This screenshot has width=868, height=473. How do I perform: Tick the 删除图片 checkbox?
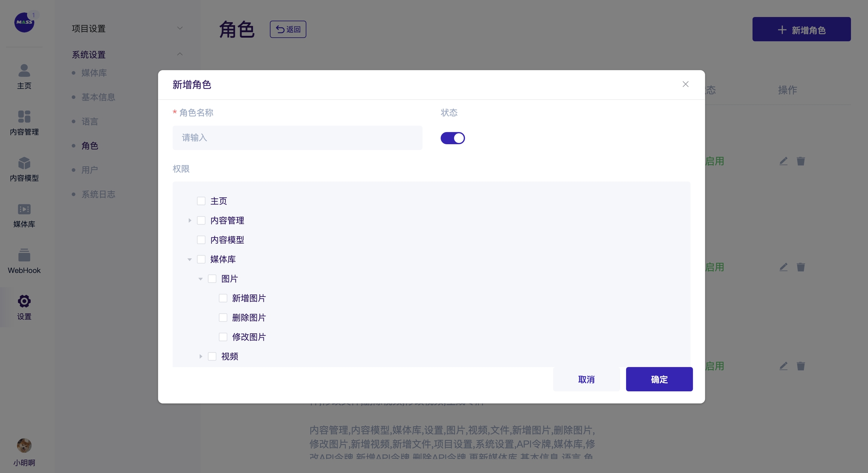coord(223,317)
